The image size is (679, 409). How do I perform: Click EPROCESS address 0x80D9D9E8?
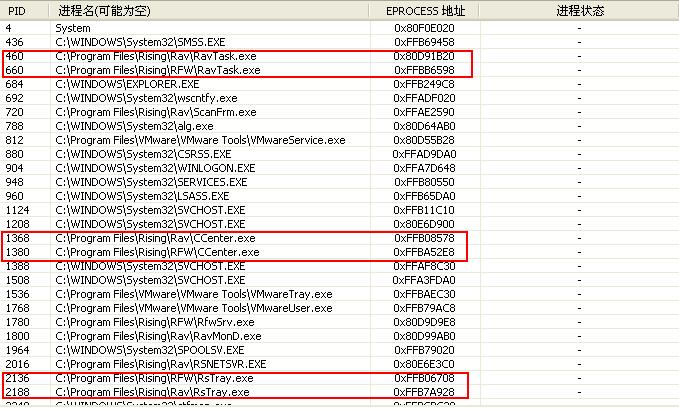(x=424, y=322)
